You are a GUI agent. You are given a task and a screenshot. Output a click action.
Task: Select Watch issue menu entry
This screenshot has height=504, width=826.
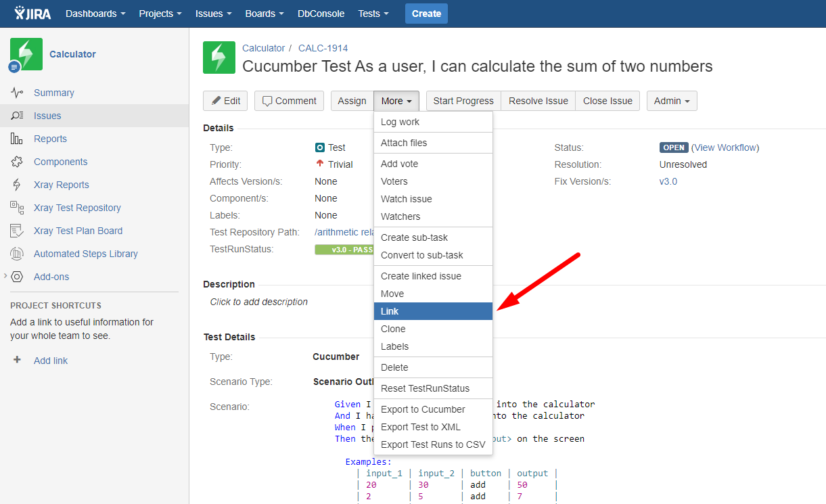click(x=434, y=199)
